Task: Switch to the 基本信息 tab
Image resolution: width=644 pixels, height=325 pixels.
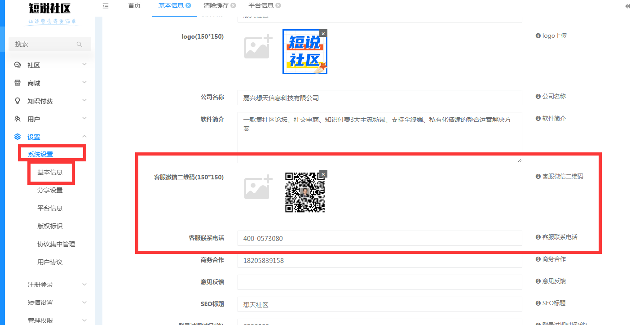Action: coord(171,6)
